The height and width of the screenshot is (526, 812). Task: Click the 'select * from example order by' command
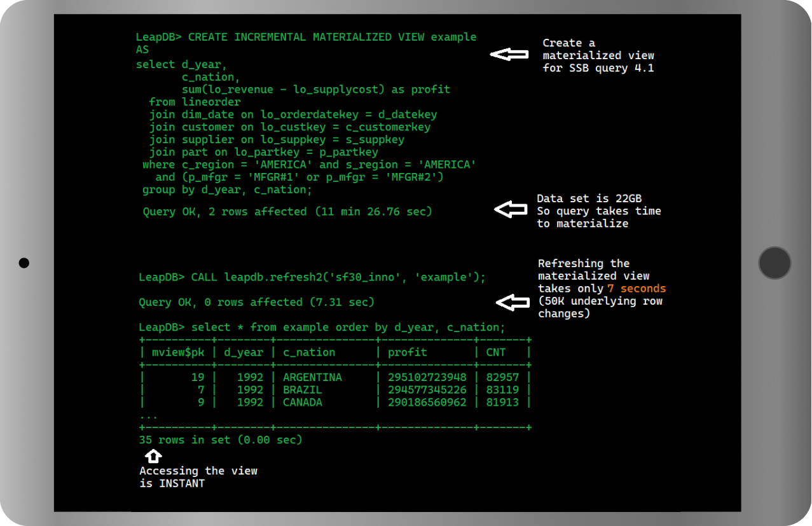pos(322,327)
